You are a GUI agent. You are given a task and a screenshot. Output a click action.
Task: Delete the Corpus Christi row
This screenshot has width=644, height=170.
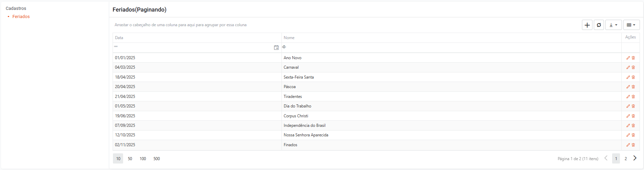[x=633, y=116]
